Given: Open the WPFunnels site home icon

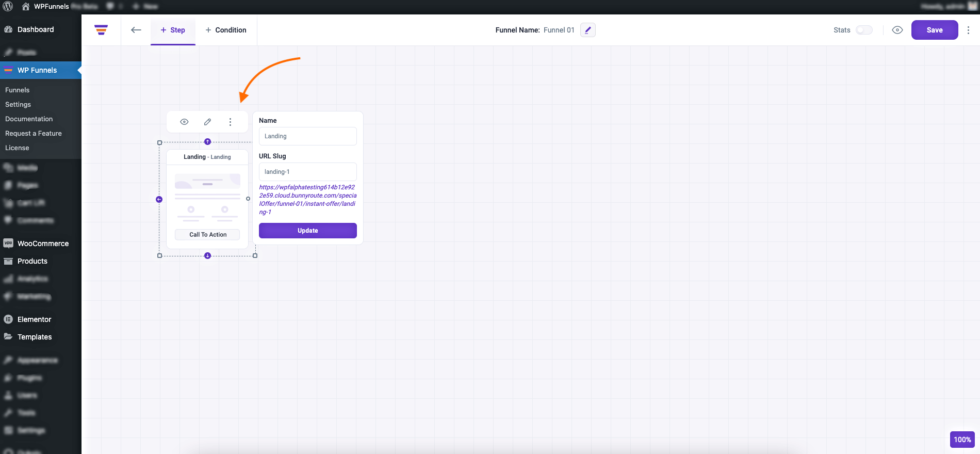Looking at the screenshot, I should pos(25,6).
